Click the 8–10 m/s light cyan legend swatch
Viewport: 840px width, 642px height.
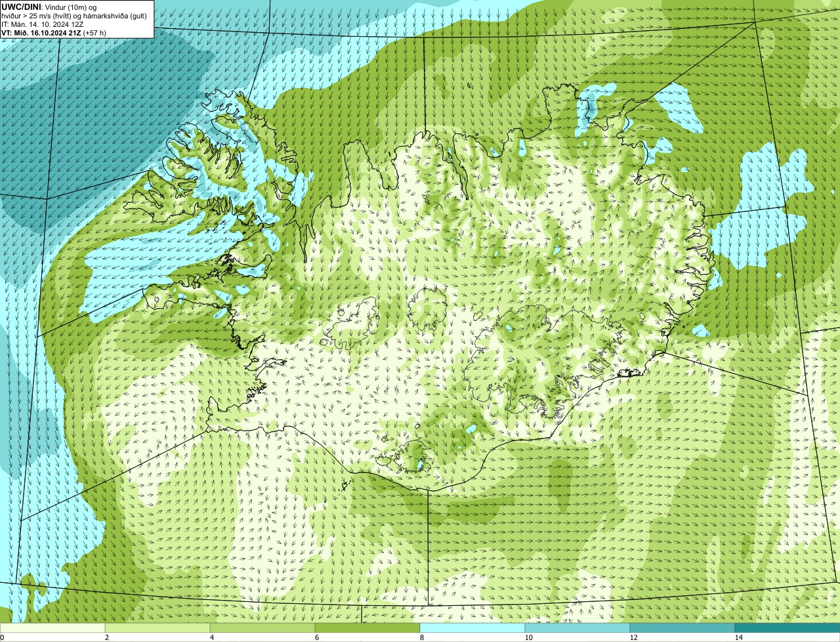click(472, 628)
